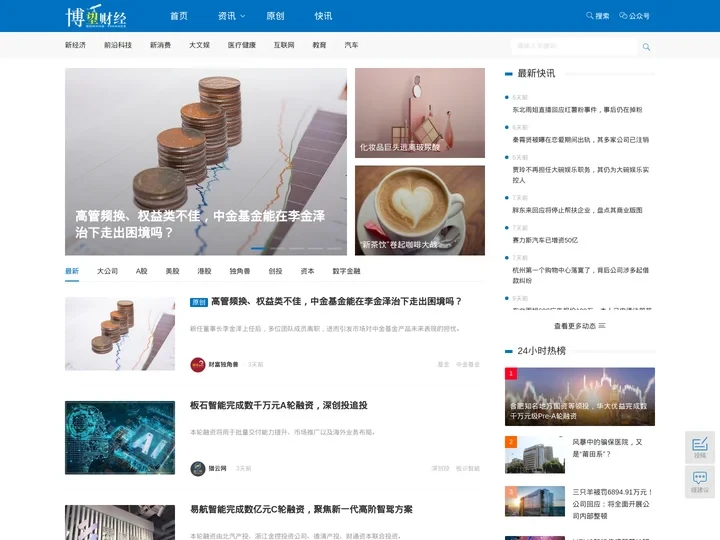Open flash news 秦霄贤被曝在恋爱期间出轨
The height and width of the screenshot is (540, 720).
pyautogui.click(x=580, y=140)
